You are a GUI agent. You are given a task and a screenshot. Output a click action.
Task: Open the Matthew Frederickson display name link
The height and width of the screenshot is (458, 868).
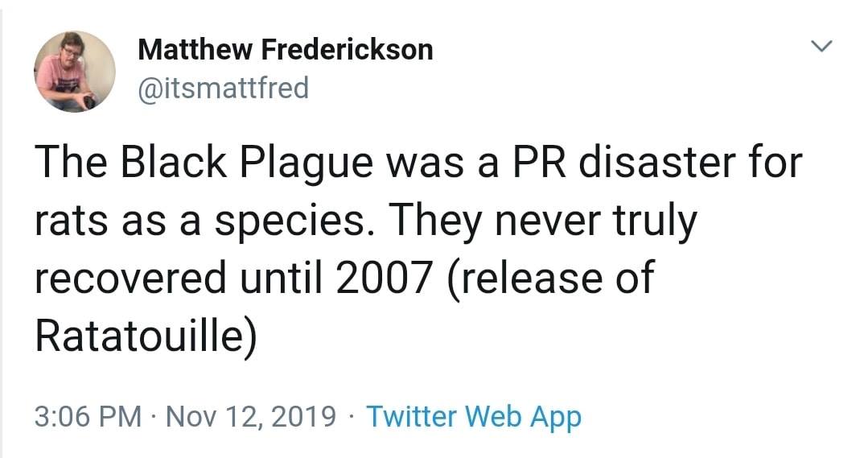(x=285, y=50)
